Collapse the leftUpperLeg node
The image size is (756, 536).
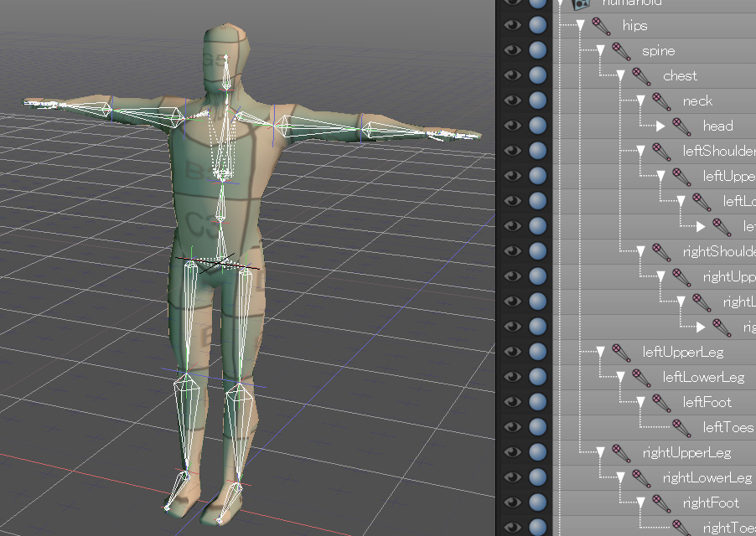601,352
